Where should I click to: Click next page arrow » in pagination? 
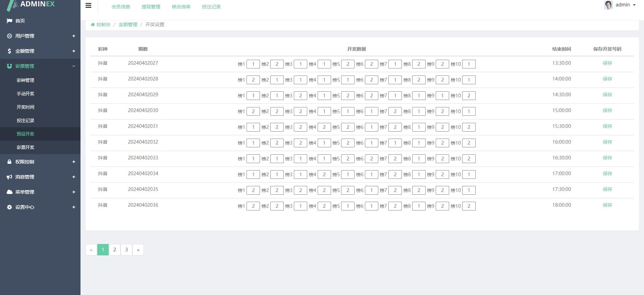click(x=138, y=250)
